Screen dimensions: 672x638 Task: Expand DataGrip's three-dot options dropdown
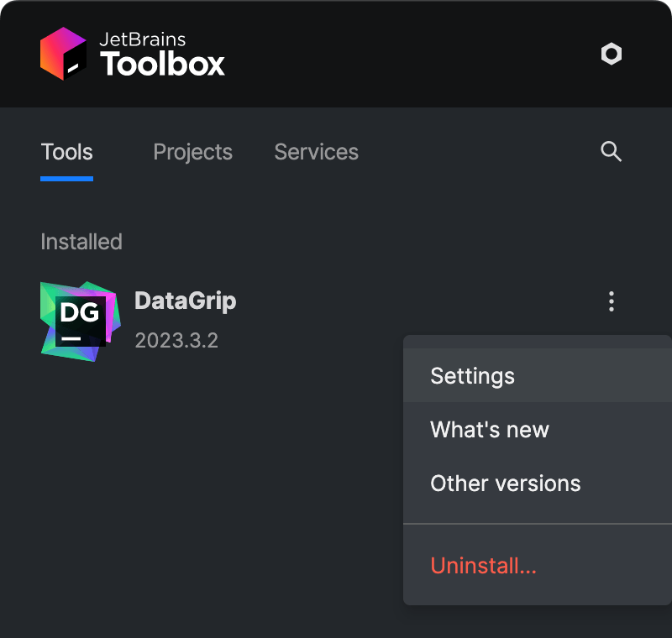[x=612, y=301]
